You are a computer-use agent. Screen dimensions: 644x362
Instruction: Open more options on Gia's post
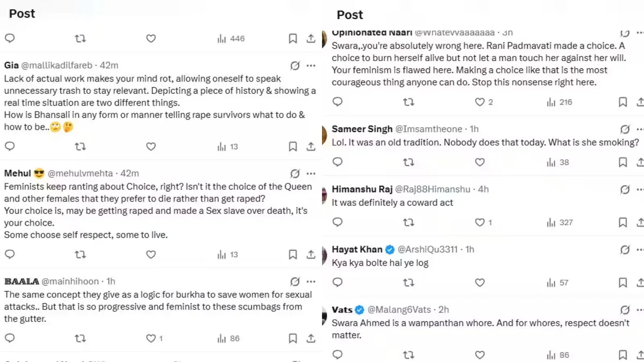pyautogui.click(x=311, y=65)
